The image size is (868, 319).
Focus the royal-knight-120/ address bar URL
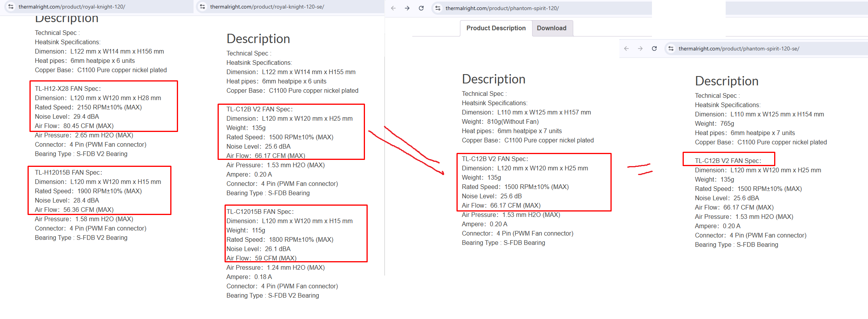(x=72, y=7)
